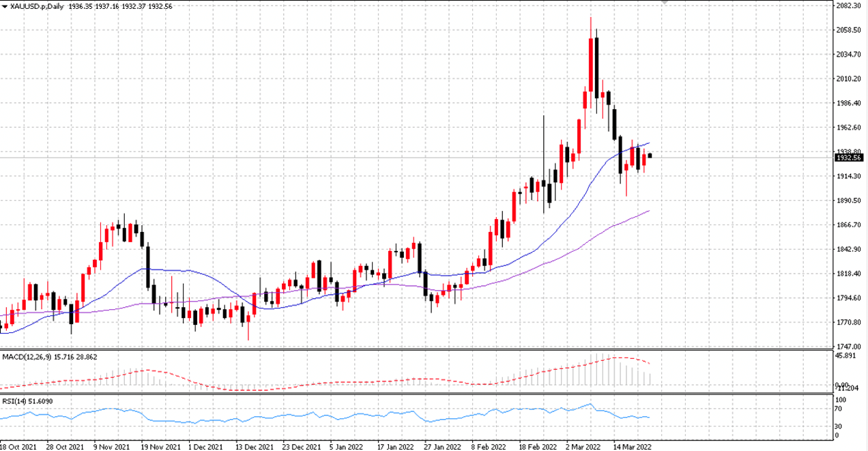Click the 2082.30 price axis label
The image size is (868, 451).
[x=848, y=5]
